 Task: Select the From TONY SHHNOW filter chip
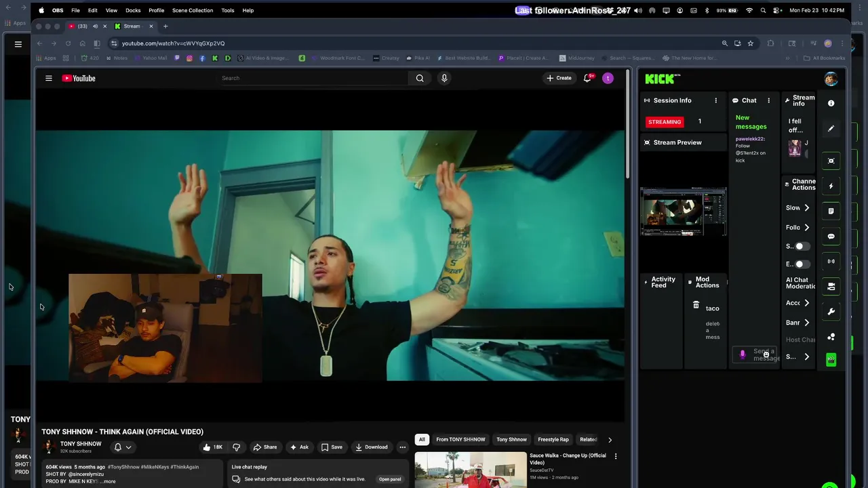tap(460, 440)
